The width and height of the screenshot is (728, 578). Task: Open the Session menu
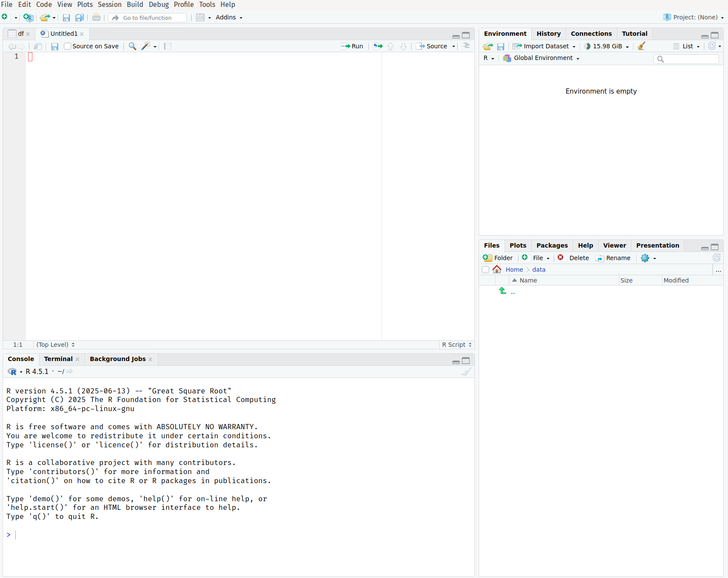(110, 4)
